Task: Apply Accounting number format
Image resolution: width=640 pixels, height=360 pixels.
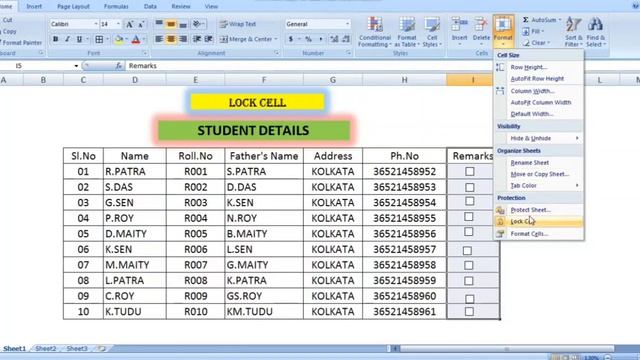Action: [x=291, y=39]
